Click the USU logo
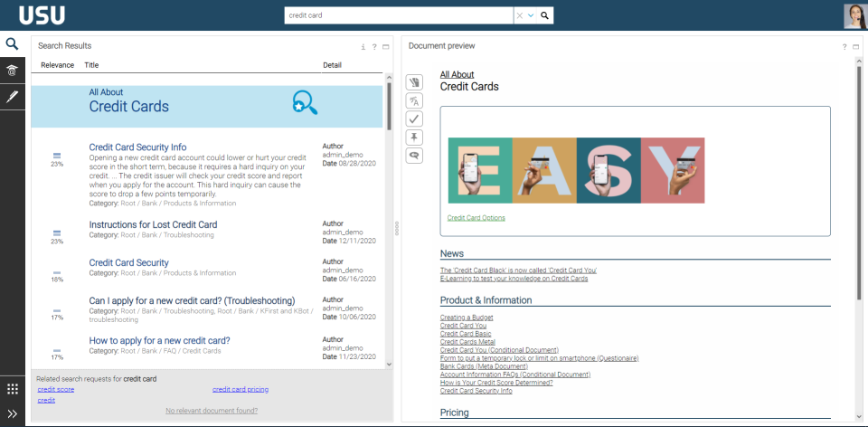Viewport: 868px width, 427px height. pos(42,15)
